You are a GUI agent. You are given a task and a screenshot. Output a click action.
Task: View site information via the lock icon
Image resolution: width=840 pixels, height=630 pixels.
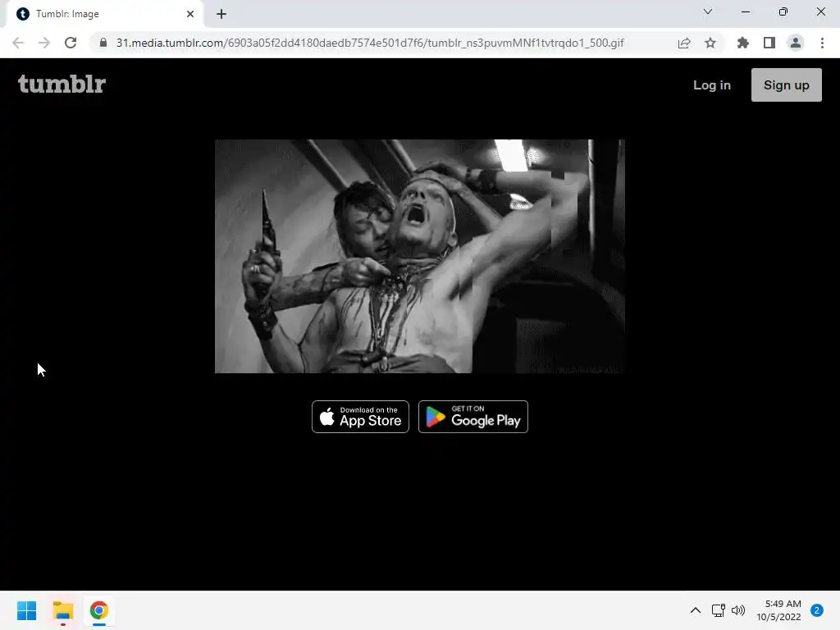pyautogui.click(x=103, y=43)
